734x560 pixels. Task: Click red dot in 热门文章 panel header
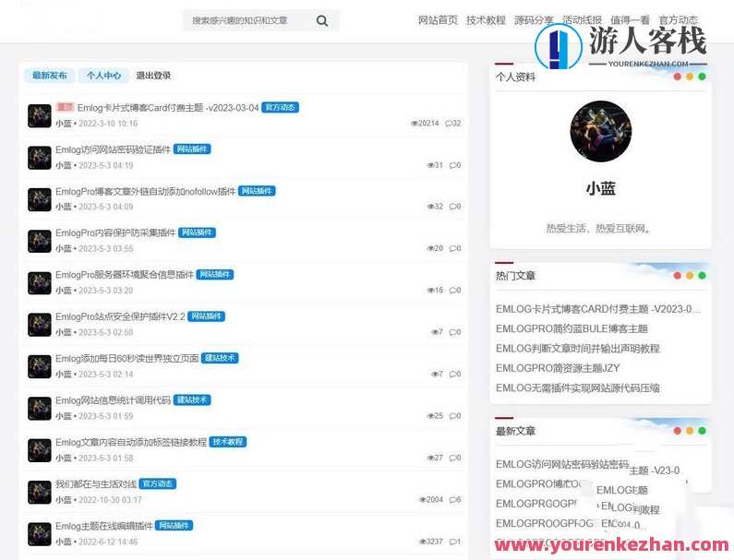click(678, 276)
